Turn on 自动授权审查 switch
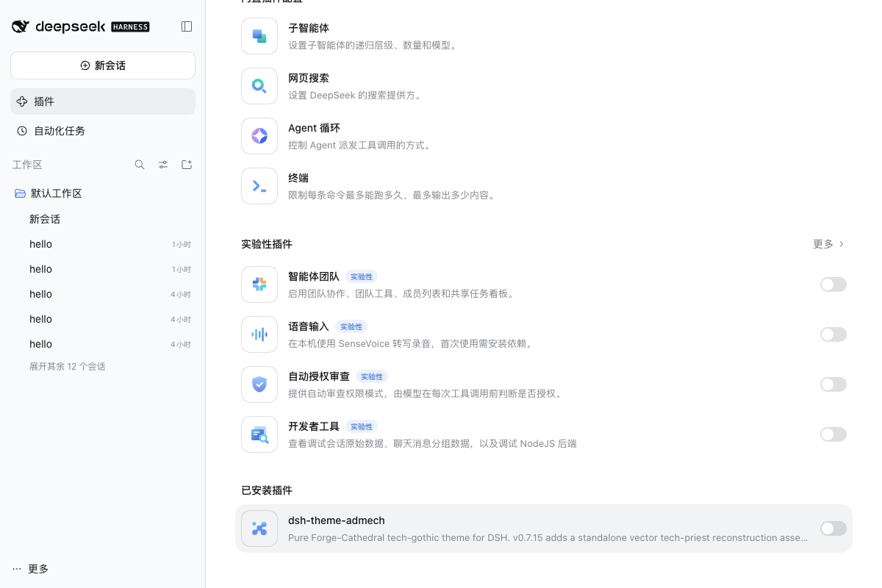 (x=833, y=384)
